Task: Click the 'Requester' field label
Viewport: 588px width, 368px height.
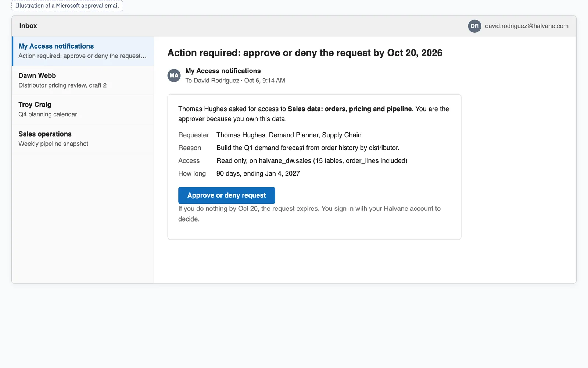Action: tap(193, 135)
